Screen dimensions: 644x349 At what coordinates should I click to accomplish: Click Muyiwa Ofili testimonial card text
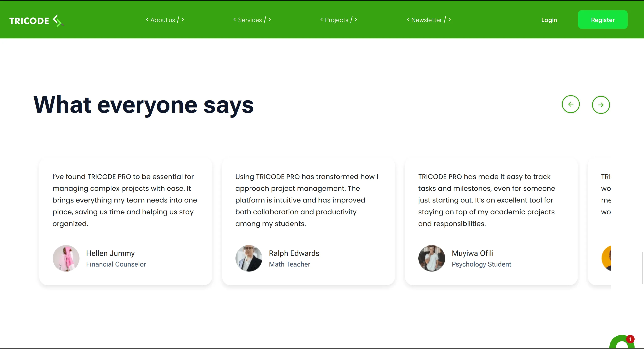pos(487,200)
